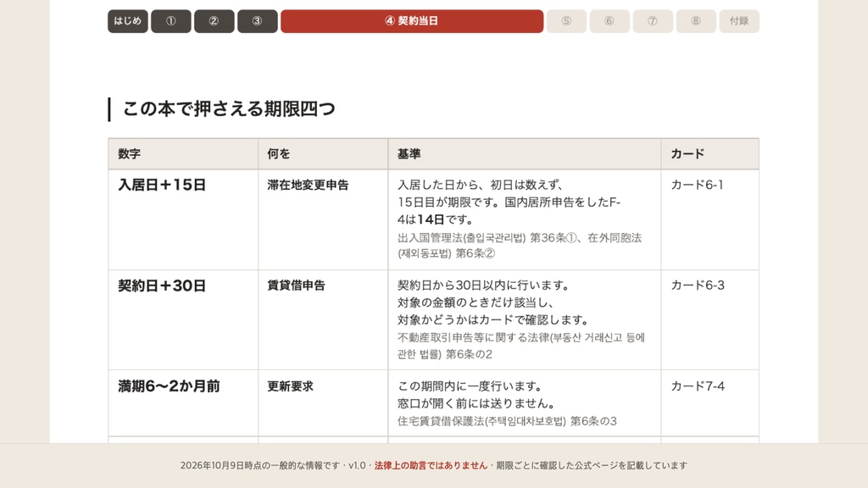Jump to chapter ⑤ tab
868x488 pixels.
click(x=566, y=21)
